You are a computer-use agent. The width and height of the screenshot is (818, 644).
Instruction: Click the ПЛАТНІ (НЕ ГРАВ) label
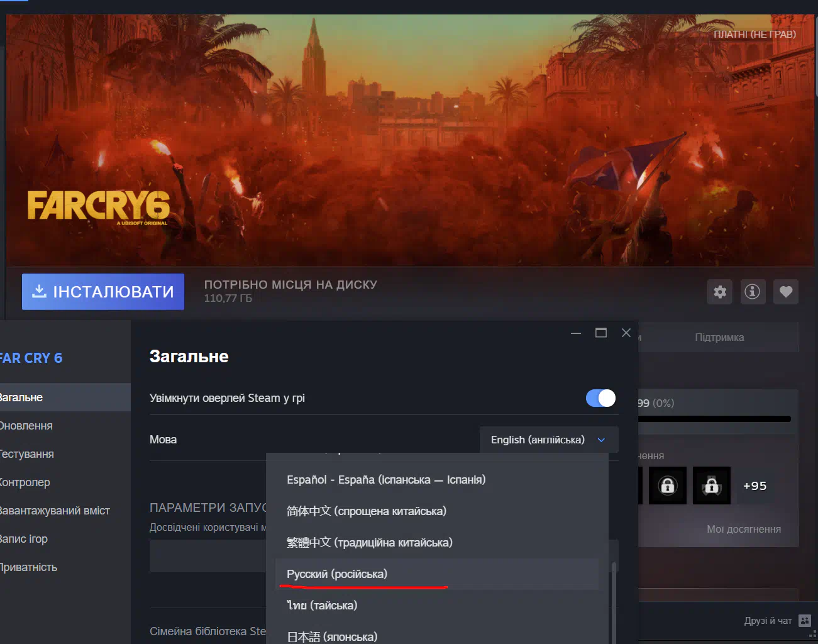(x=754, y=34)
